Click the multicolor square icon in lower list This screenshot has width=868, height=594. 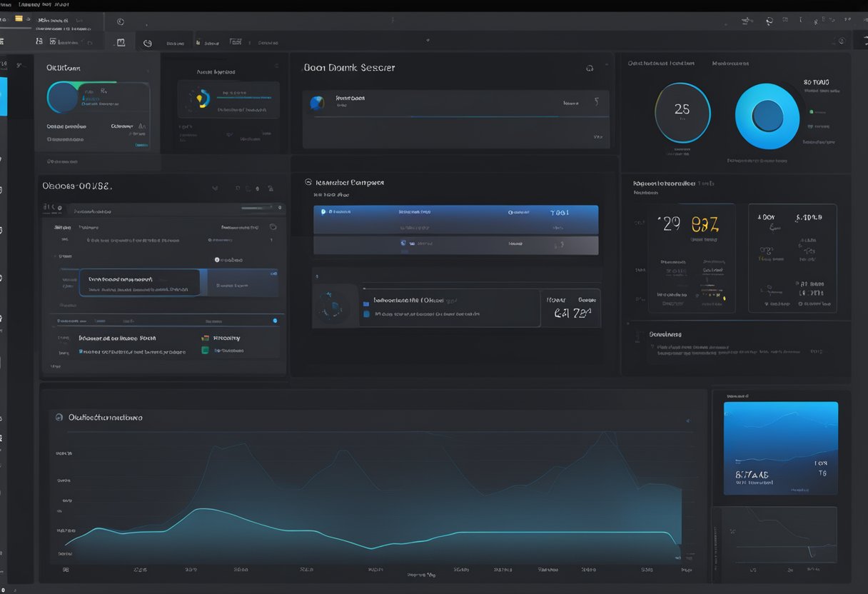[x=206, y=338]
